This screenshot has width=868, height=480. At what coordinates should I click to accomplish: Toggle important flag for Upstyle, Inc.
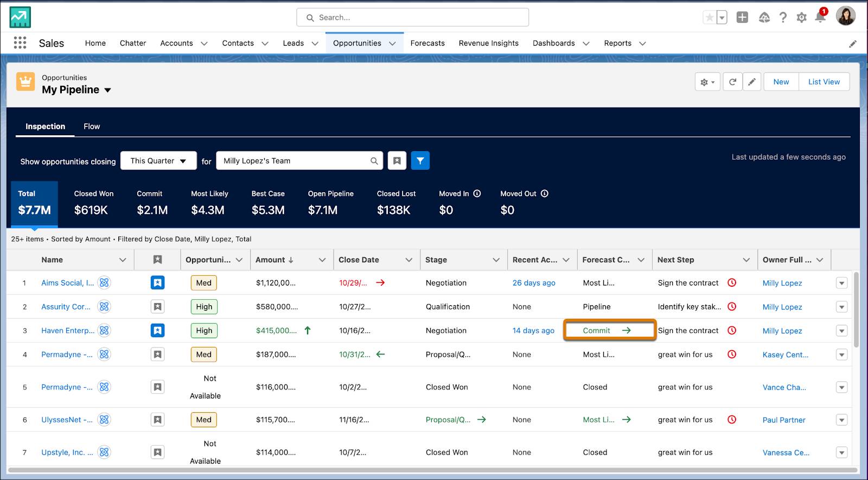click(x=157, y=452)
